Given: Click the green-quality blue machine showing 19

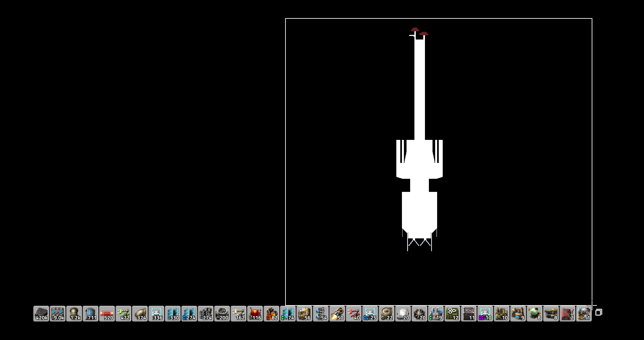Looking at the screenshot, I should pos(436,314).
